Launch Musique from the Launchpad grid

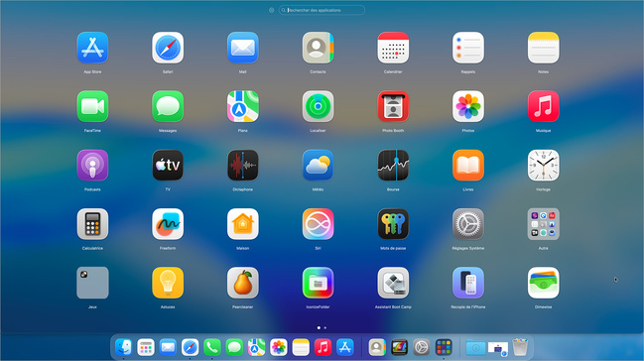click(x=544, y=106)
